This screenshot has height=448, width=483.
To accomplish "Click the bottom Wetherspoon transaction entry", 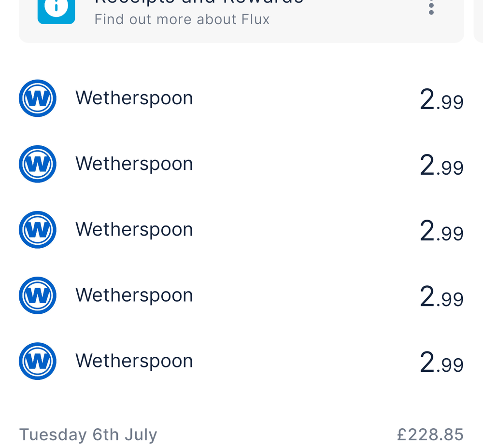I will (x=241, y=361).
